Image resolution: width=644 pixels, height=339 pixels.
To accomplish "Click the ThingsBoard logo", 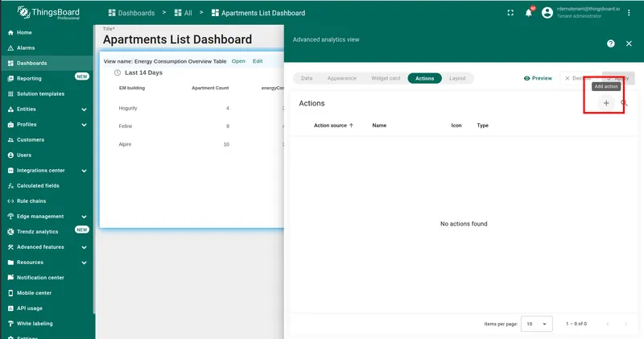I will (48, 13).
